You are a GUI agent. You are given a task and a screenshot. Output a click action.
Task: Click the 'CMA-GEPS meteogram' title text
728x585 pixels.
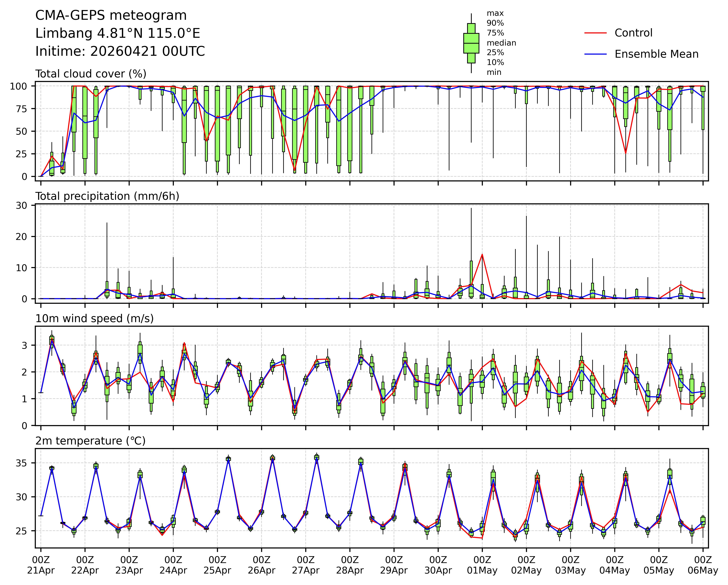click(111, 15)
